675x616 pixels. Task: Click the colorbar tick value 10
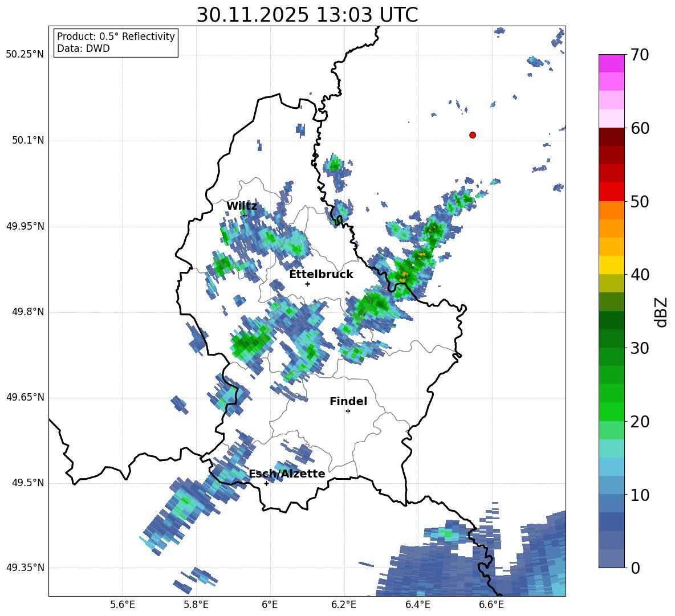click(x=640, y=495)
